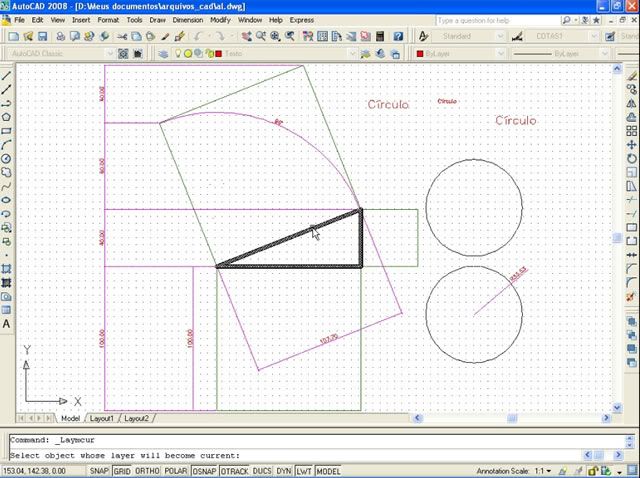Toggle SNAP mode in status bar

point(99,471)
